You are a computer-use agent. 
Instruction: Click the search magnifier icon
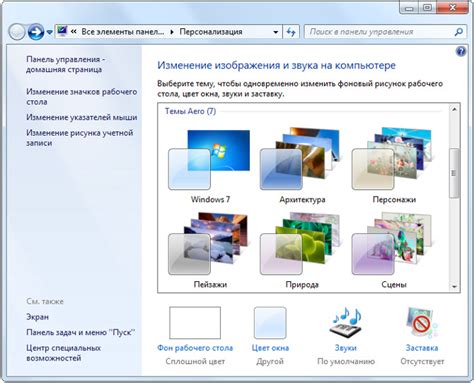tap(459, 32)
